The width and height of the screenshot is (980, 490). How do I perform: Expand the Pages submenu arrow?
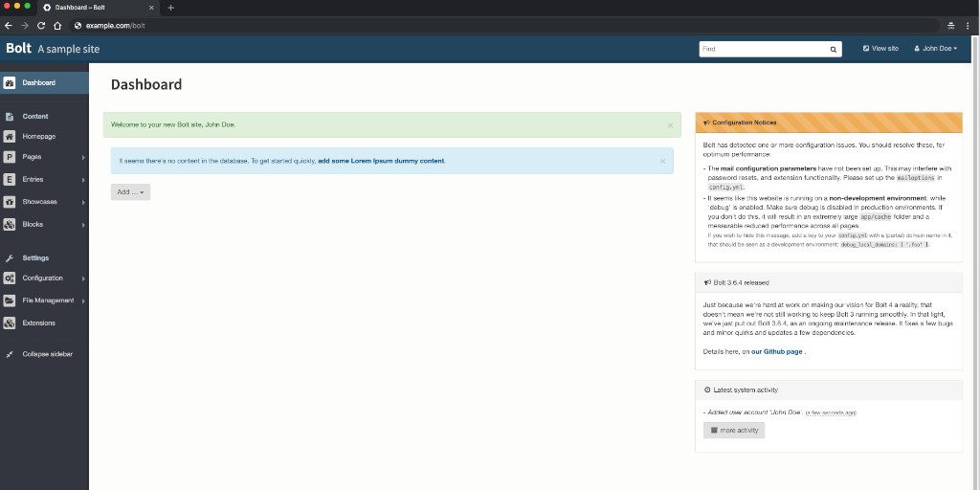[83, 158]
